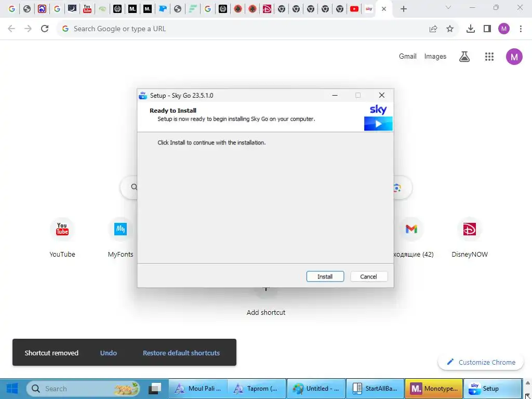Click Add shortcut label
The height and width of the screenshot is (399, 532).
pyautogui.click(x=266, y=312)
